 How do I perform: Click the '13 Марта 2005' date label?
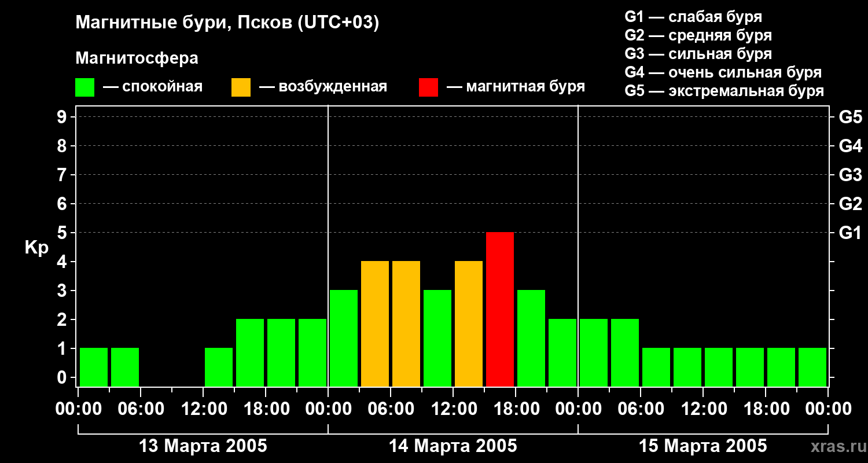tap(203, 446)
